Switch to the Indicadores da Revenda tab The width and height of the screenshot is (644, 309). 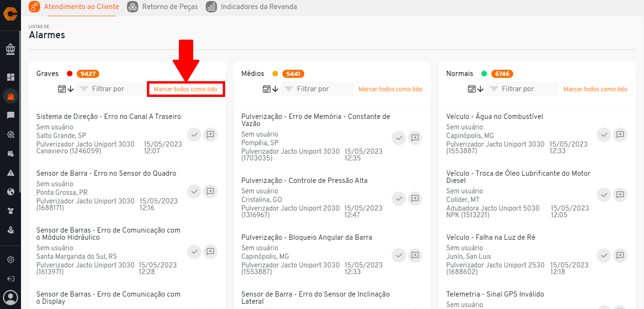(x=251, y=7)
